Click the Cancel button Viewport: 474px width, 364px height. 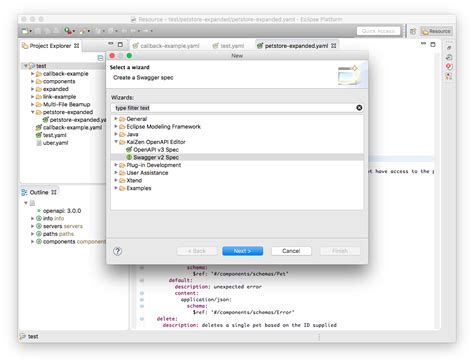pyautogui.click(x=291, y=251)
